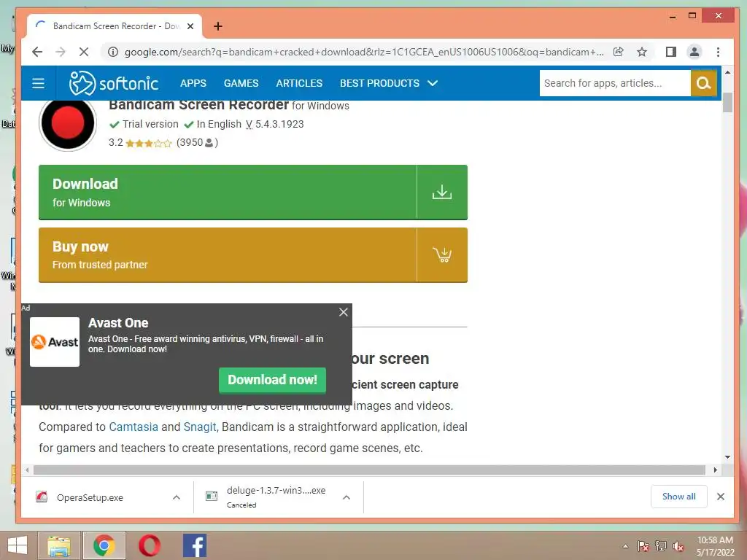Launch Opera from the taskbar
747x560 pixels.
[150, 545]
